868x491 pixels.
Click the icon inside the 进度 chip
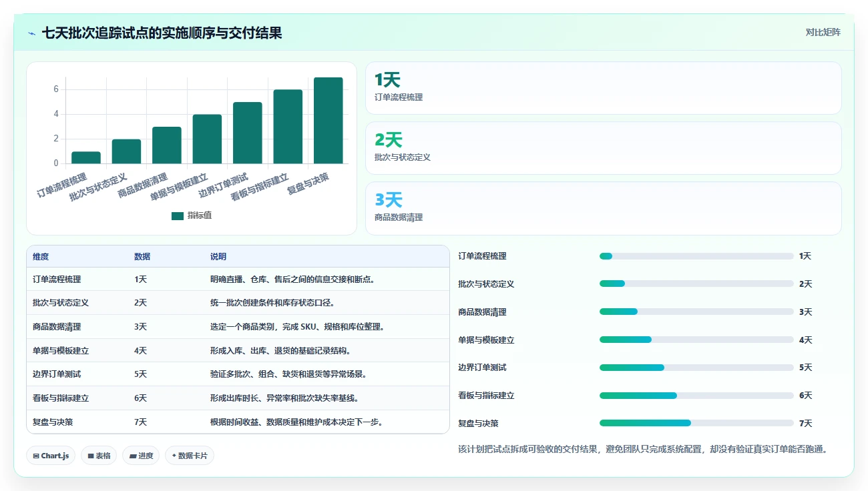pyautogui.click(x=132, y=456)
